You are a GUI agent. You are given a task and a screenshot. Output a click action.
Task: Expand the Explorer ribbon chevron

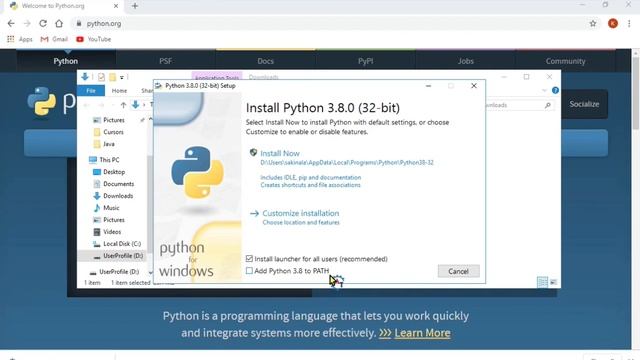pyautogui.click(x=544, y=90)
